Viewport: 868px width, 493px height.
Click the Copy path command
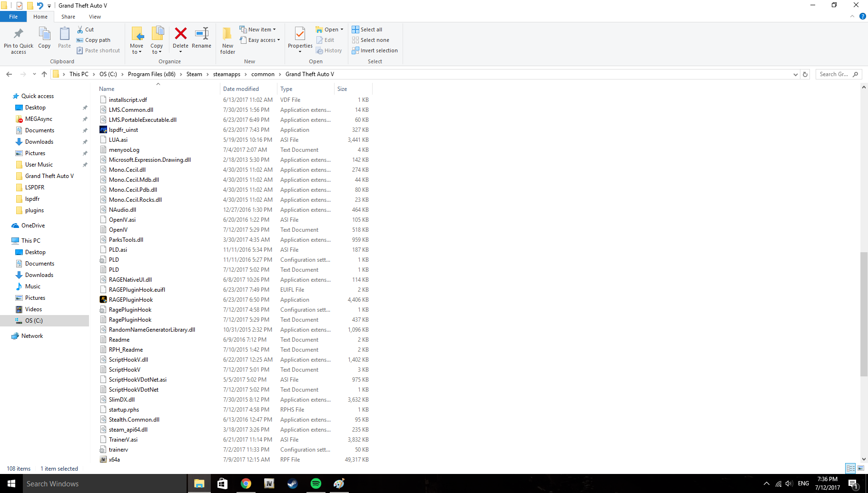pyautogui.click(x=94, y=40)
